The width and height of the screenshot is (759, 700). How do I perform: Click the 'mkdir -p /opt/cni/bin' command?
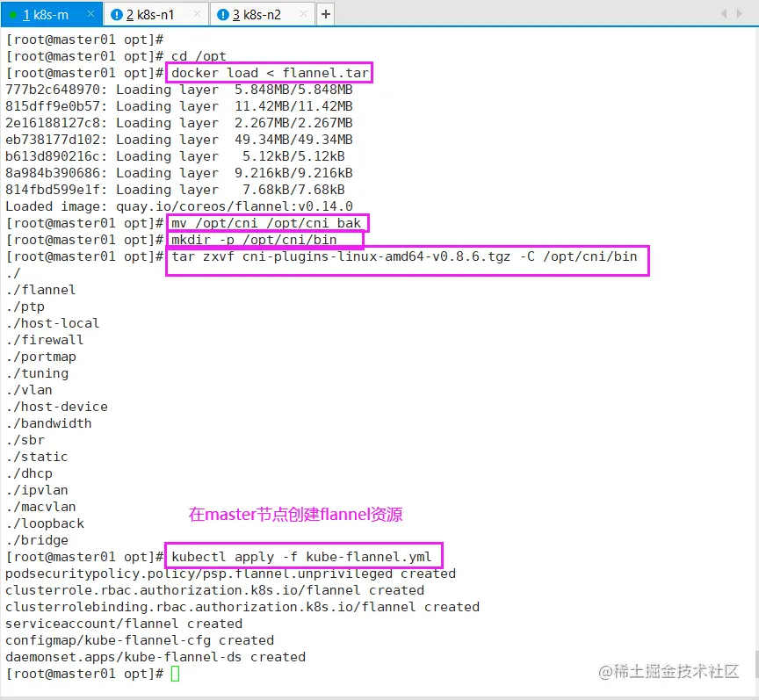[254, 240]
